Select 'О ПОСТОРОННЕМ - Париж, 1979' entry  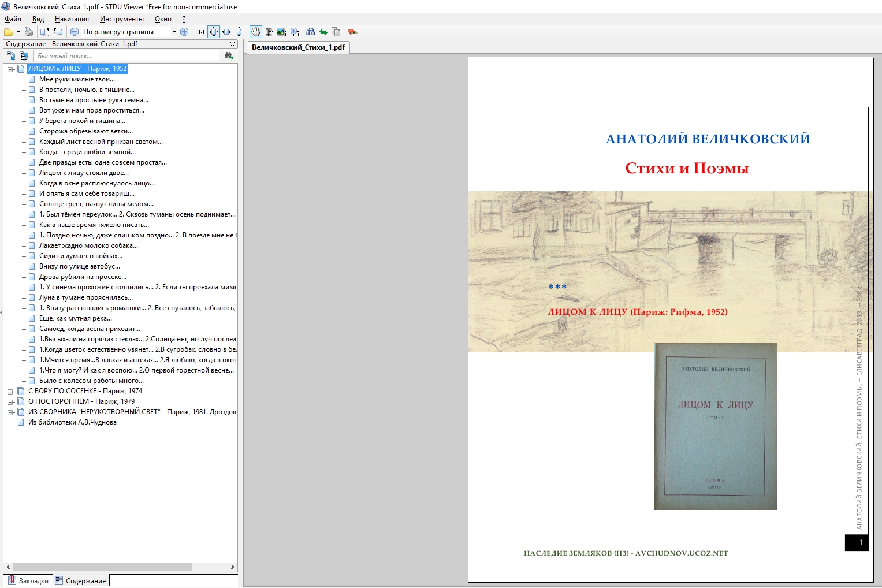click(81, 401)
